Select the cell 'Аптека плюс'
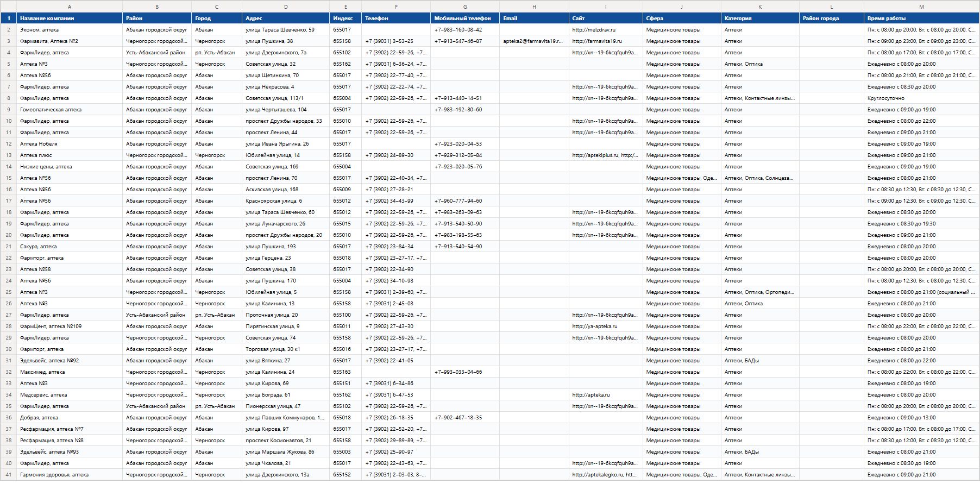This screenshot has height=490, width=980. point(70,155)
